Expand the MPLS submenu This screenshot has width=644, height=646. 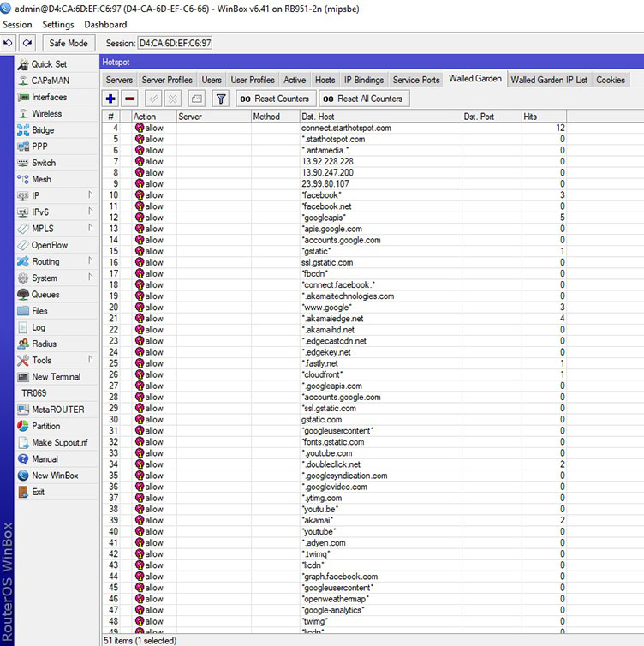(90, 228)
